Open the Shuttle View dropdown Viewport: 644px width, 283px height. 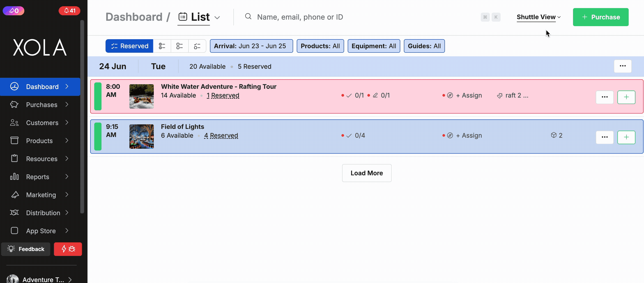tap(538, 17)
